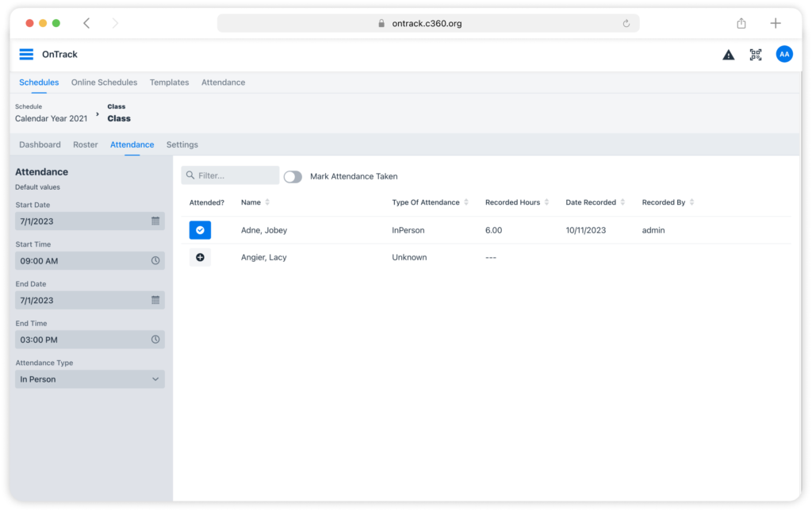Screen dimensions: 812x511
Task: Switch to the Roster tab
Action: click(86, 145)
